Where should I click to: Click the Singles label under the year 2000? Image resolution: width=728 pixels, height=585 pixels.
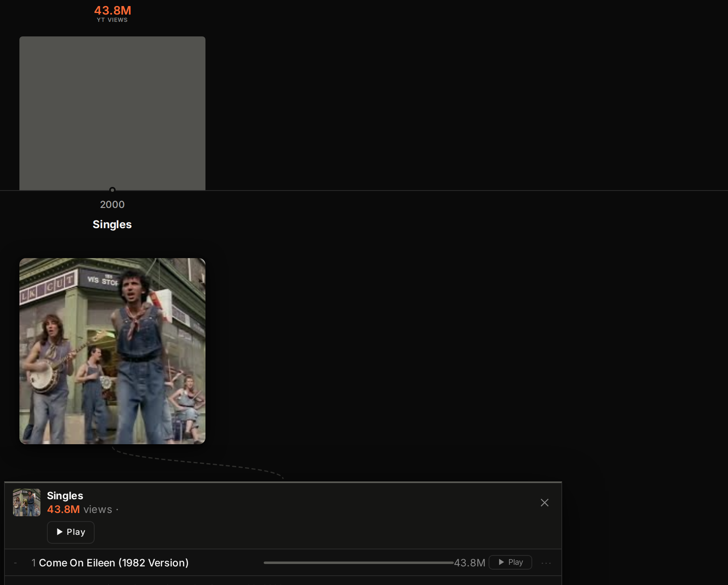[x=112, y=225]
